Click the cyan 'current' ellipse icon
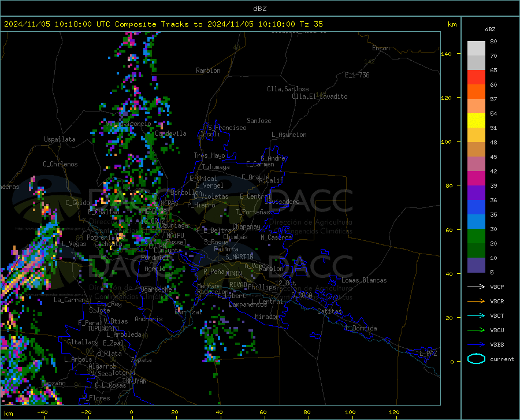Viewport: 520px width, 420px height. pyautogui.click(x=476, y=359)
